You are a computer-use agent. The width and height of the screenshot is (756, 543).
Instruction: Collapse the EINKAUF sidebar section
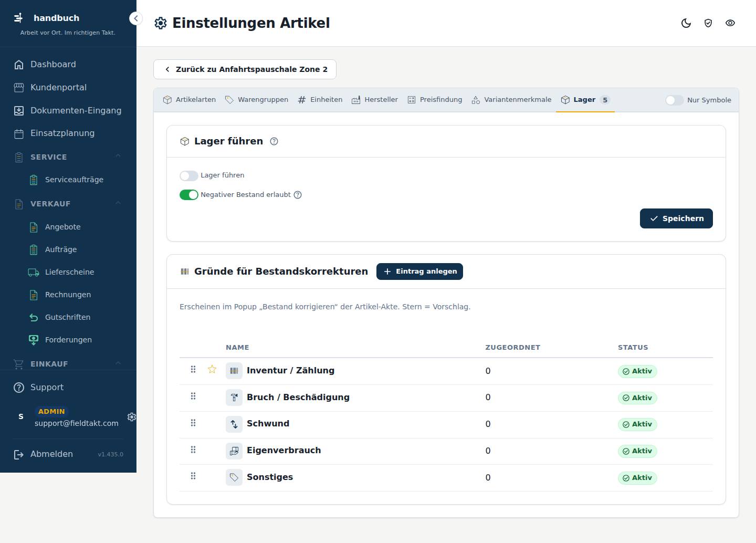tap(118, 363)
